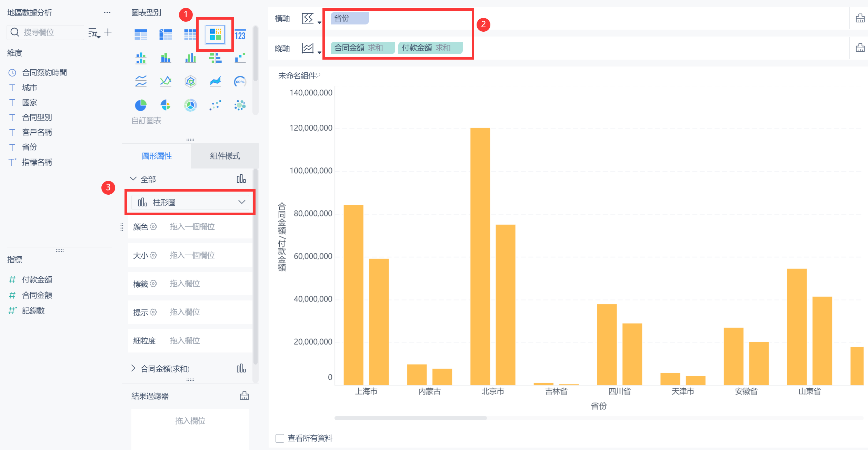Screen dimensions: 868x450
Task: Open the 柱形圖 chart shape dropdown
Action: click(190, 202)
